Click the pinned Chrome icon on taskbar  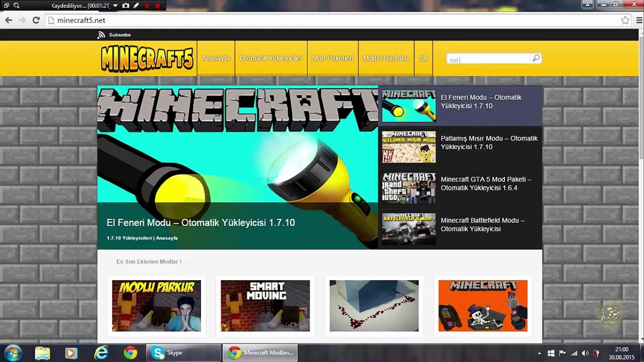pos(130,353)
